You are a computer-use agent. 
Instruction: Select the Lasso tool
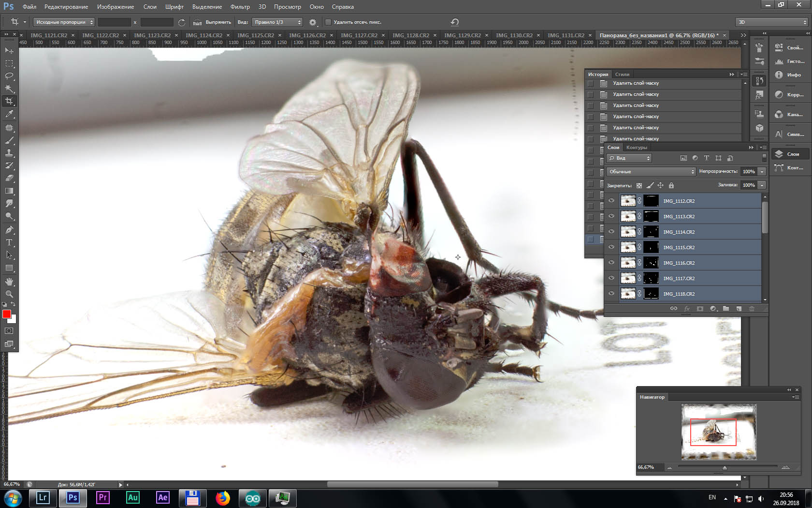(x=9, y=76)
